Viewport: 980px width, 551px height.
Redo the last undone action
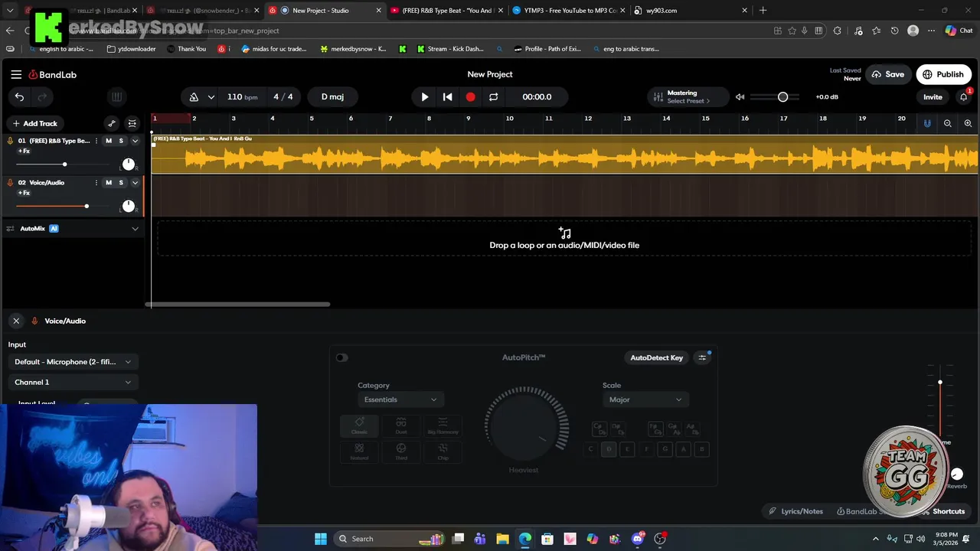pos(43,96)
